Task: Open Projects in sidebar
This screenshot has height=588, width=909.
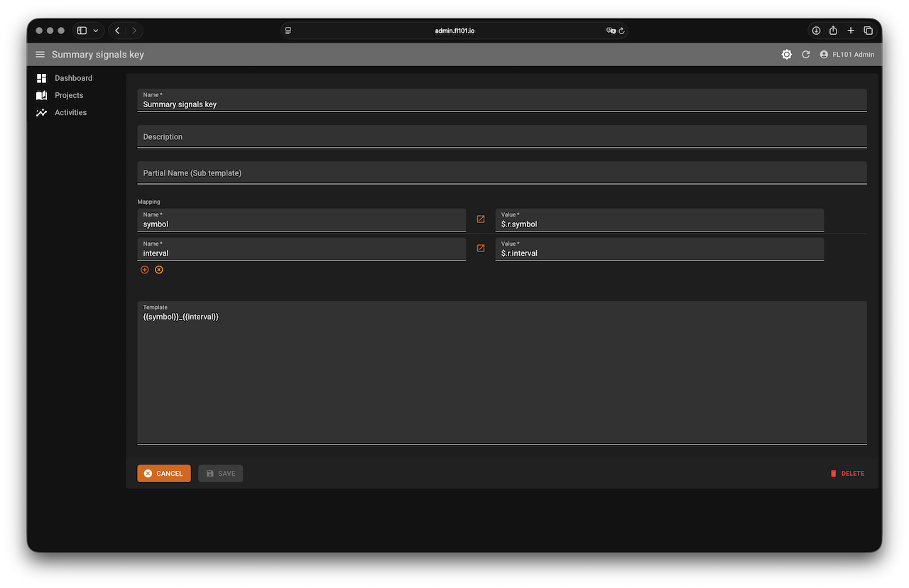Action: (69, 95)
